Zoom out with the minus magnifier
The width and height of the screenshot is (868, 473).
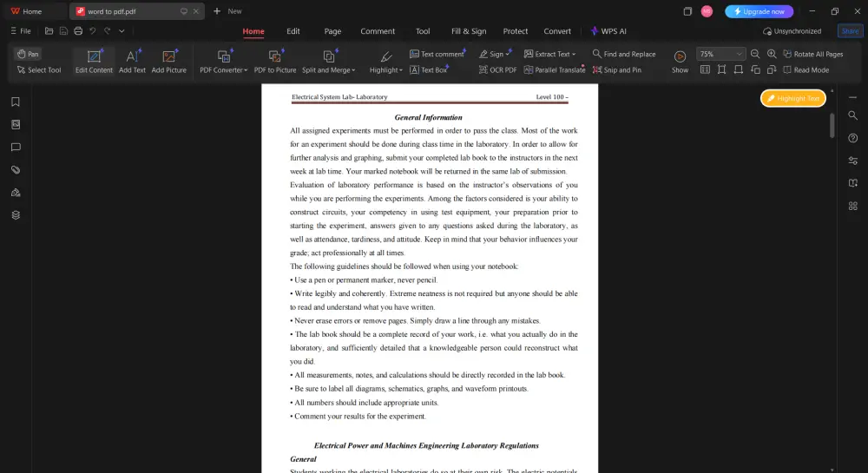[x=754, y=54]
